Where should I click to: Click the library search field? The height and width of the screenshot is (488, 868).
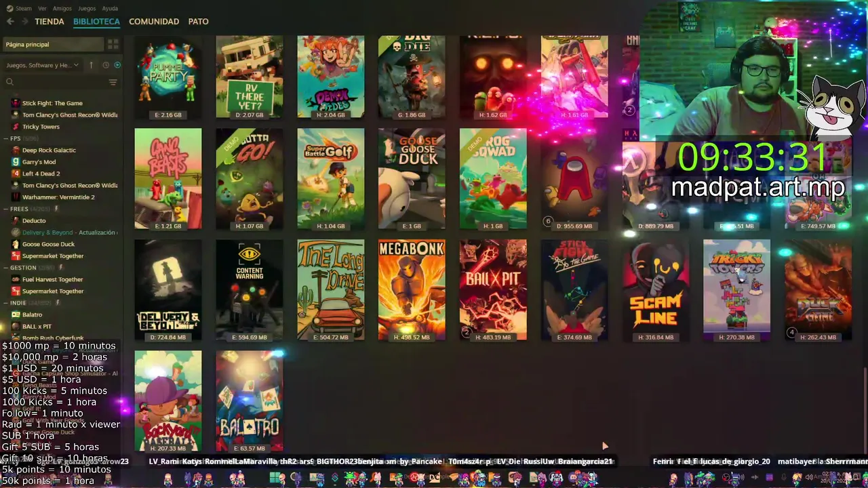(54, 82)
